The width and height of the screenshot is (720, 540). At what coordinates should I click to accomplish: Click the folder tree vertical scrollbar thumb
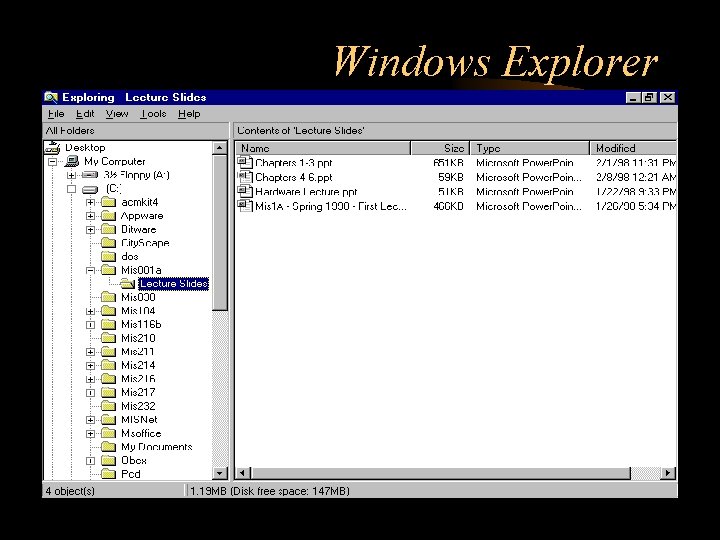click(x=219, y=233)
